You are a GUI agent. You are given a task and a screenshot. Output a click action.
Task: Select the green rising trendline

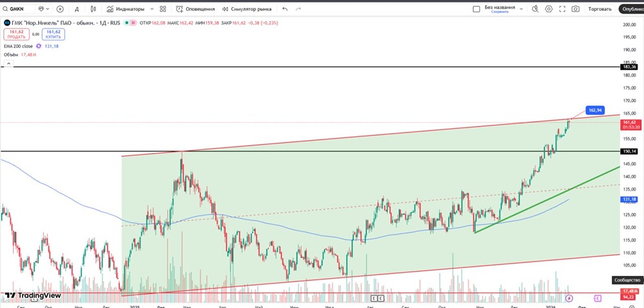(546, 200)
